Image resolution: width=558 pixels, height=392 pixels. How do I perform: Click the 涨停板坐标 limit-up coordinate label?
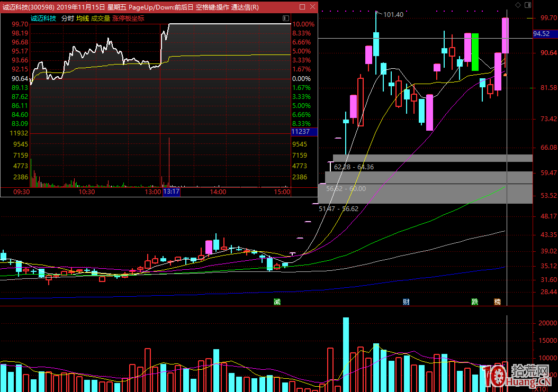point(128,18)
